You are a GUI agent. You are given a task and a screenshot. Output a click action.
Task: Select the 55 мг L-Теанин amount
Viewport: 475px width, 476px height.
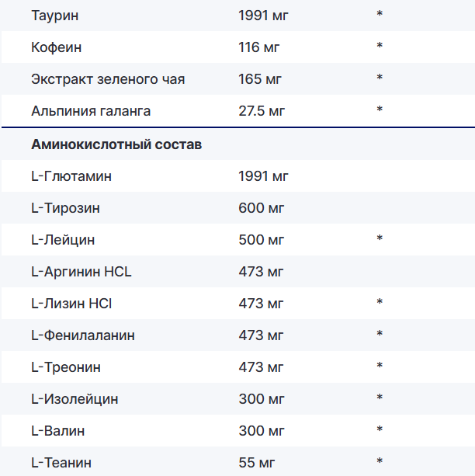[257, 463]
